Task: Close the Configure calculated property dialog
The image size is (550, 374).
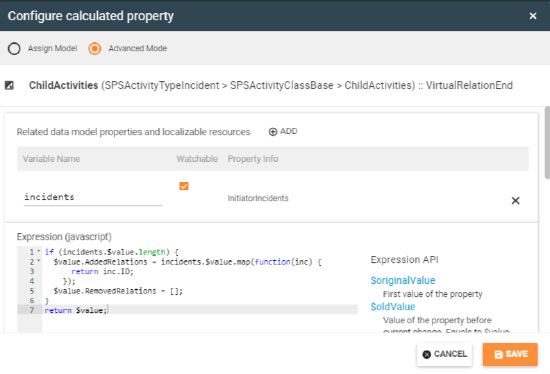Action: click(x=533, y=16)
